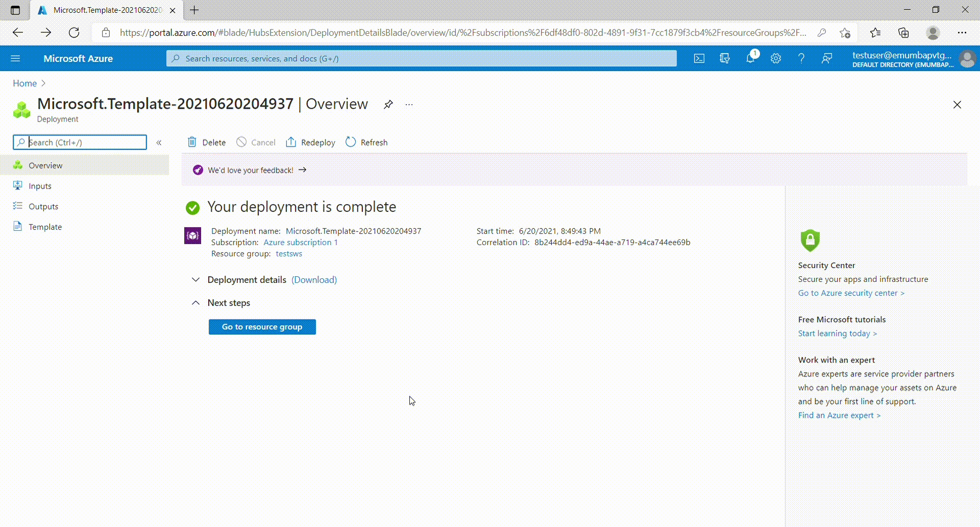This screenshot has height=527, width=980.
Task: Open the Azure portal hamburger menu
Action: click(15, 58)
